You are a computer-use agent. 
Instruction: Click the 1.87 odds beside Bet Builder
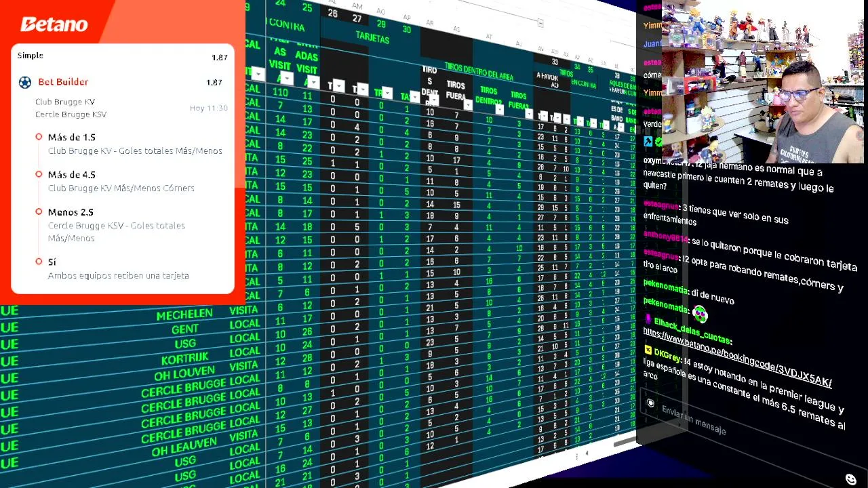(214, 83)
